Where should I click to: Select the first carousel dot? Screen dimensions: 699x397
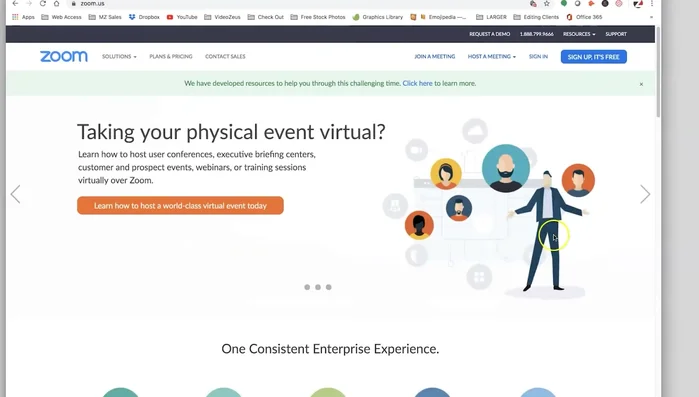pos(307,287)
